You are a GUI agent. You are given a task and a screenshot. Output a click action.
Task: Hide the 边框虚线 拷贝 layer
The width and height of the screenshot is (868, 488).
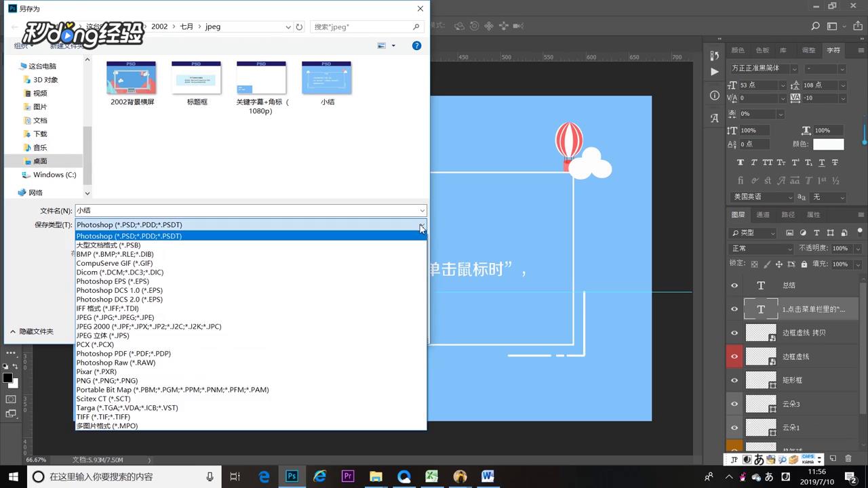coord(734,333)
